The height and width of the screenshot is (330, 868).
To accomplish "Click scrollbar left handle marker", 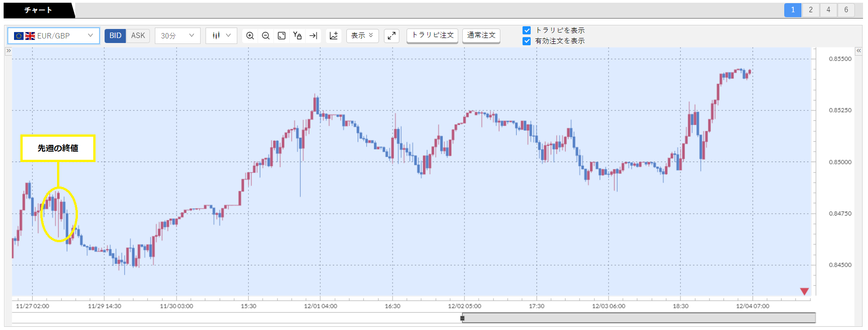I will pyautogui.click(x=462, y=318).
